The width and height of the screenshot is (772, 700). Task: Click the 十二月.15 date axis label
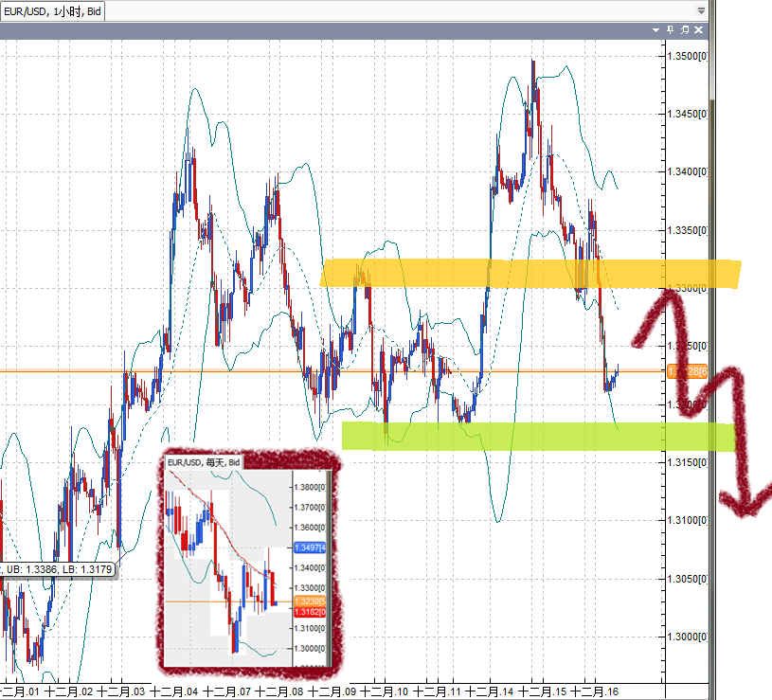pyautogui.click(x=542, y=691)
